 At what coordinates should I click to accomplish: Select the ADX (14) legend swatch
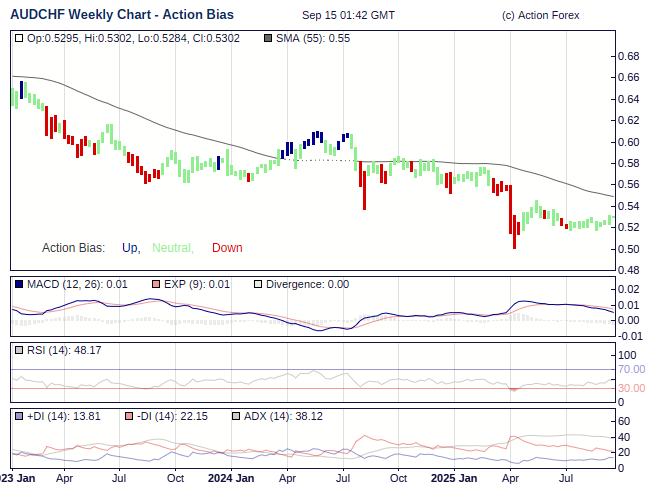click(x=236, y=416)
